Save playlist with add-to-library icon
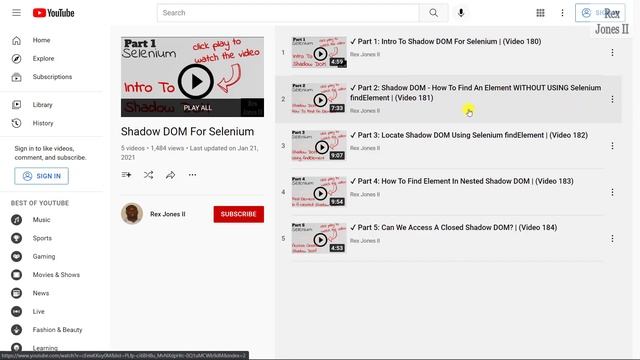This screenshot has width=640, height=360. click(x=126, y=175)
